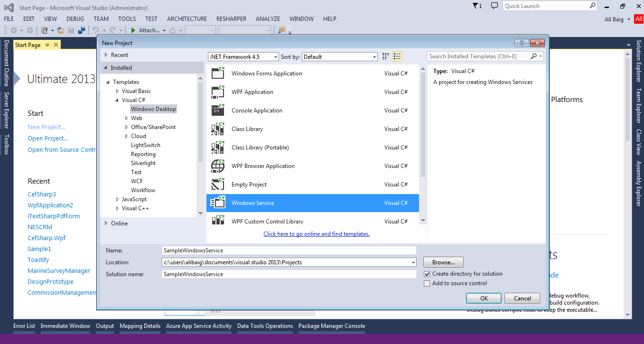Click the Browse... button
Screen dimensions: 644x344
point(443,262)
